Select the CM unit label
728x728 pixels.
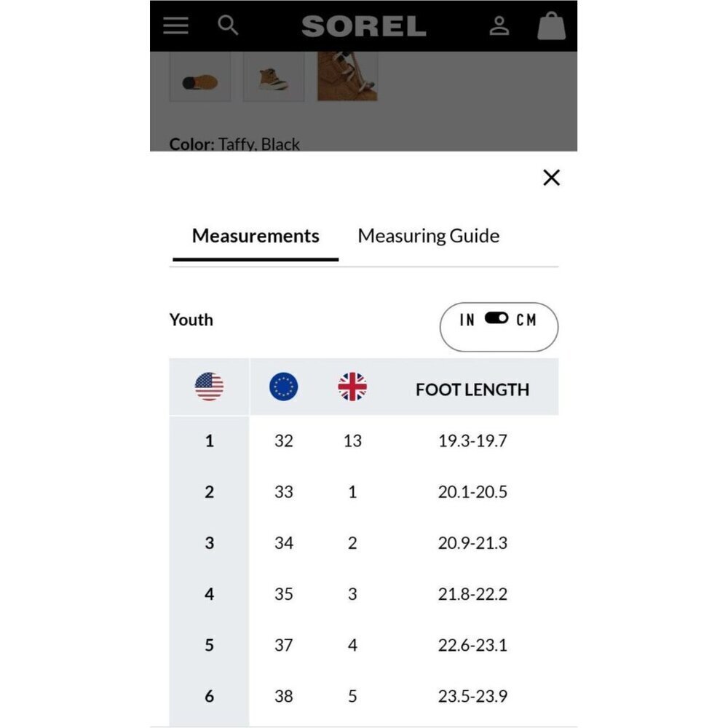(526, 320)
